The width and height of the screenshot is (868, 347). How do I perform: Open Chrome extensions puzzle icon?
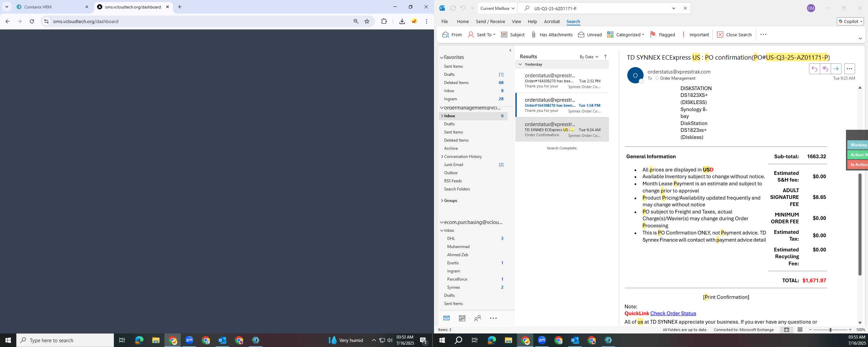(x=384, y=21)
